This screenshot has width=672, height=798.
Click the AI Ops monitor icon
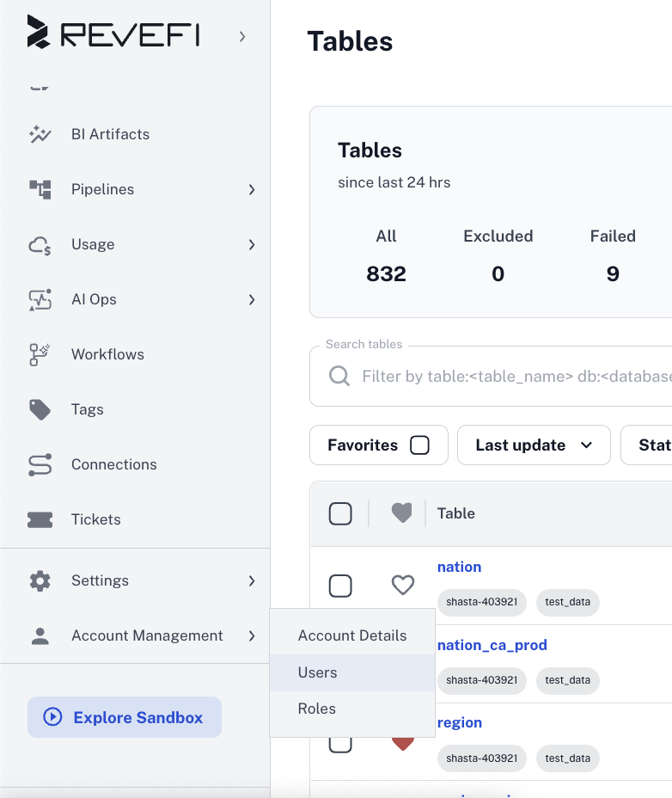(40, 299)
